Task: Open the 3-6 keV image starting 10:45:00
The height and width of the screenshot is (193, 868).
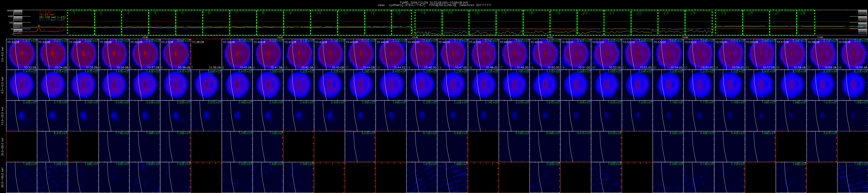Action: 422,54
